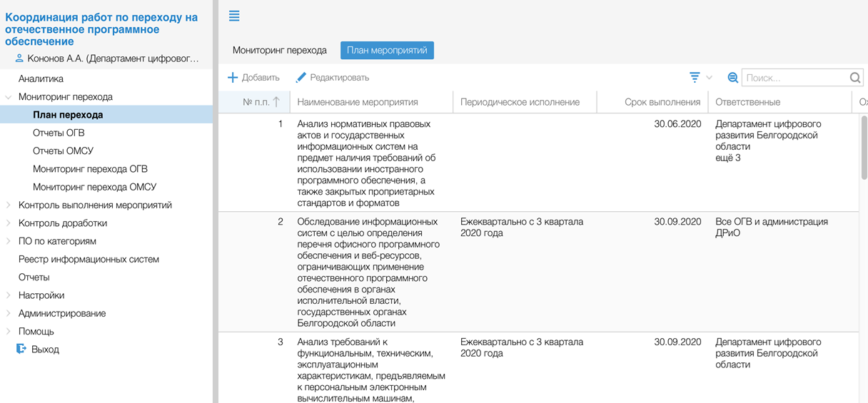Screen dimensions: 868x403
Task: Switch to Мониторинг перехода tab
Action: (280, 51)
